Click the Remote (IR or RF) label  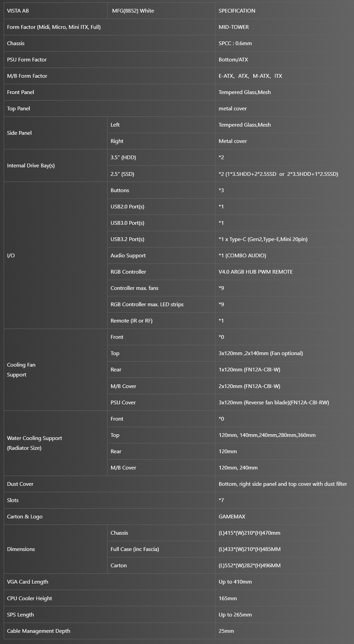tap(131, 321)
